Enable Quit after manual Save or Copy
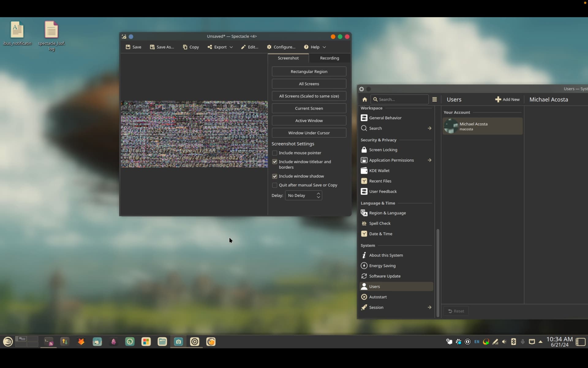Image resolution: width=588 pixels, height=368 pixels. [x=275, y=185]
